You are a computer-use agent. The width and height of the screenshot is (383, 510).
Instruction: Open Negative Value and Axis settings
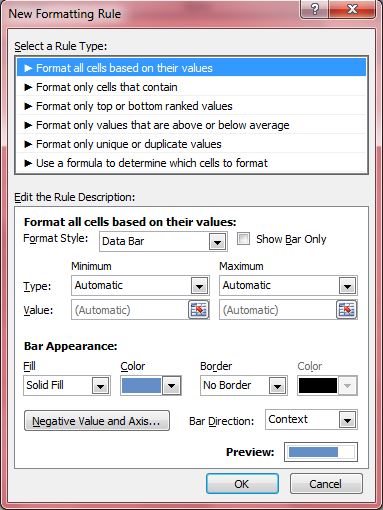pyautogui.click(x=97, y=421)
